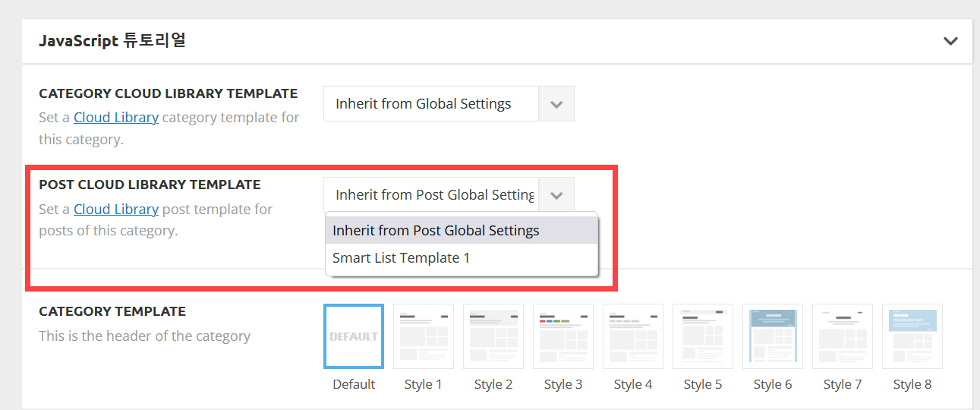This screenshot has width=980, height=410.
Task: Open Cloud Library link in category template description
Action: click(116, 117)
